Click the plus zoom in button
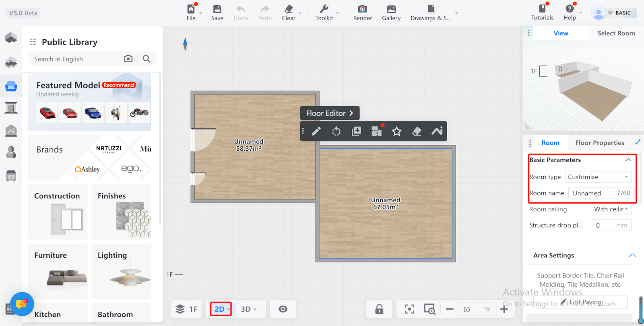This screenshot has width=644, height=326. click(x=504, y=309)
